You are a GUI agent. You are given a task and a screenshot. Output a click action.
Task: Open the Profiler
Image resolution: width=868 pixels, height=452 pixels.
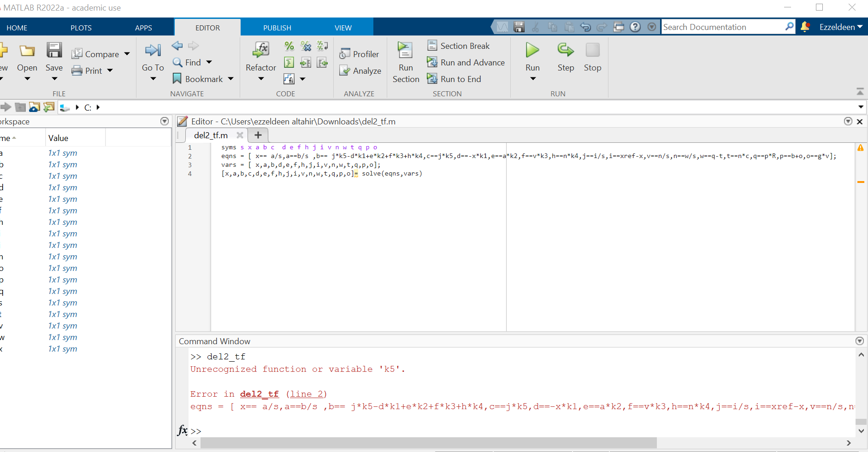(360, 53)
